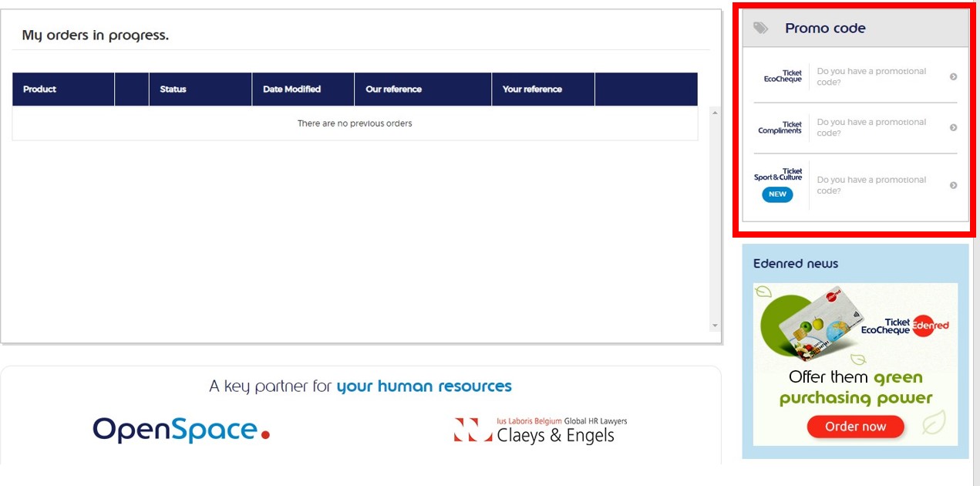Click the Your reference column header
The image size is (980, 486).
click(543, 89)
